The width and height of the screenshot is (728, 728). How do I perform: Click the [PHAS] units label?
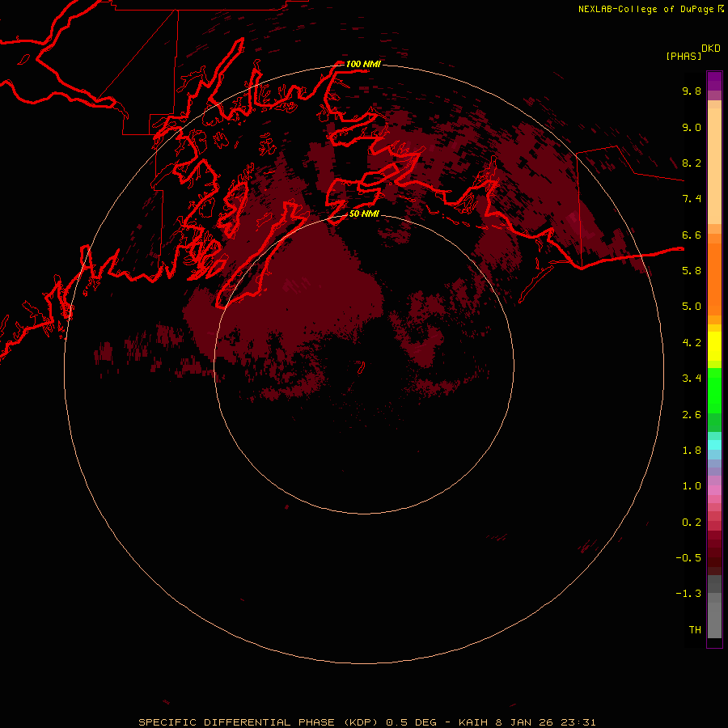pyautogui.click(x=684, y=57)
